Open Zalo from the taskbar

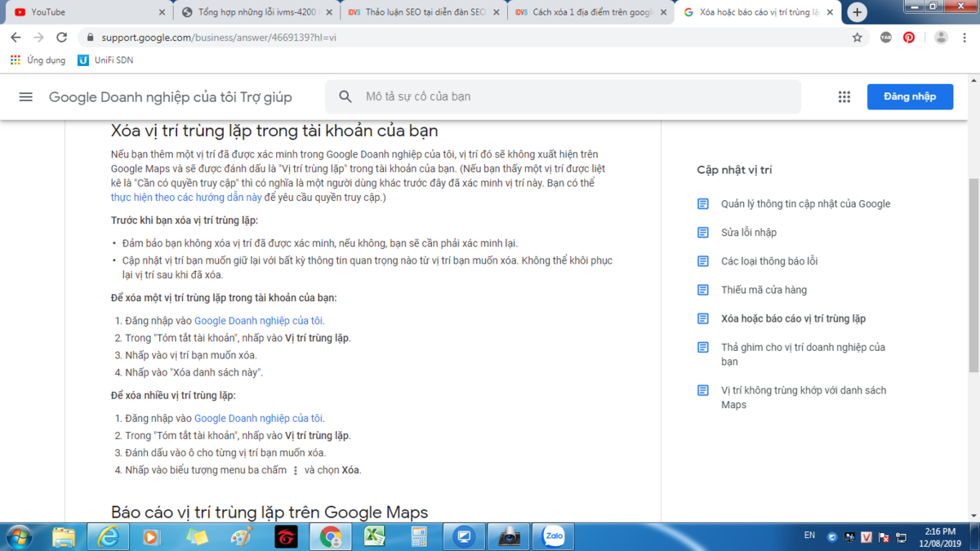(x=553, y=536)
